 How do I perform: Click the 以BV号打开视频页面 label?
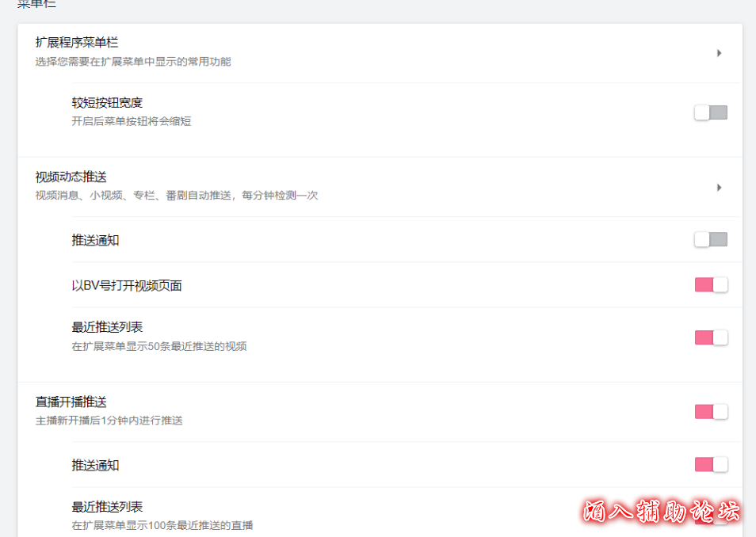pyautogui.click(x=126, y=285)
